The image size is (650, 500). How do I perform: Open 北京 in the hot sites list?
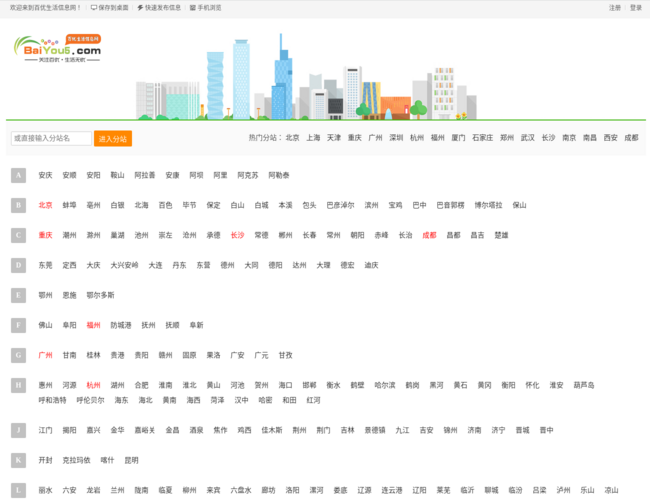(292, 138)
